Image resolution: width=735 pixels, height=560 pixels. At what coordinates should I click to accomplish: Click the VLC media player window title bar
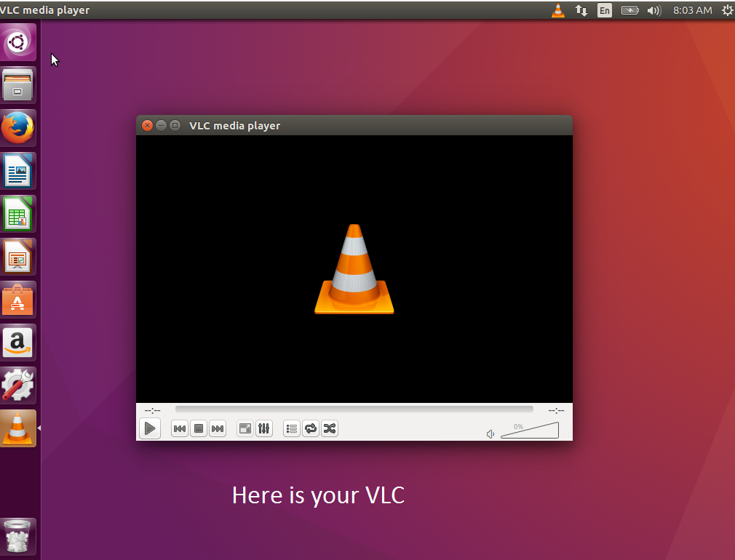click(x=354, y=125)
